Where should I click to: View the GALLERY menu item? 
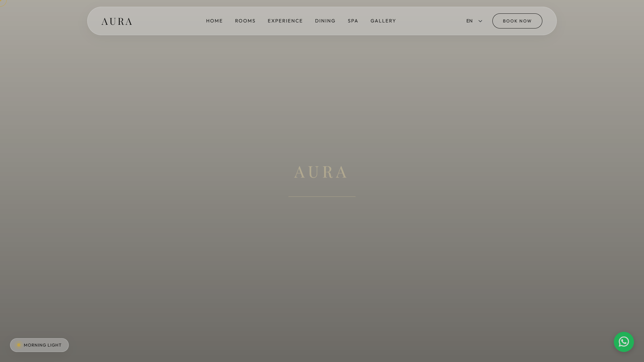383,21
